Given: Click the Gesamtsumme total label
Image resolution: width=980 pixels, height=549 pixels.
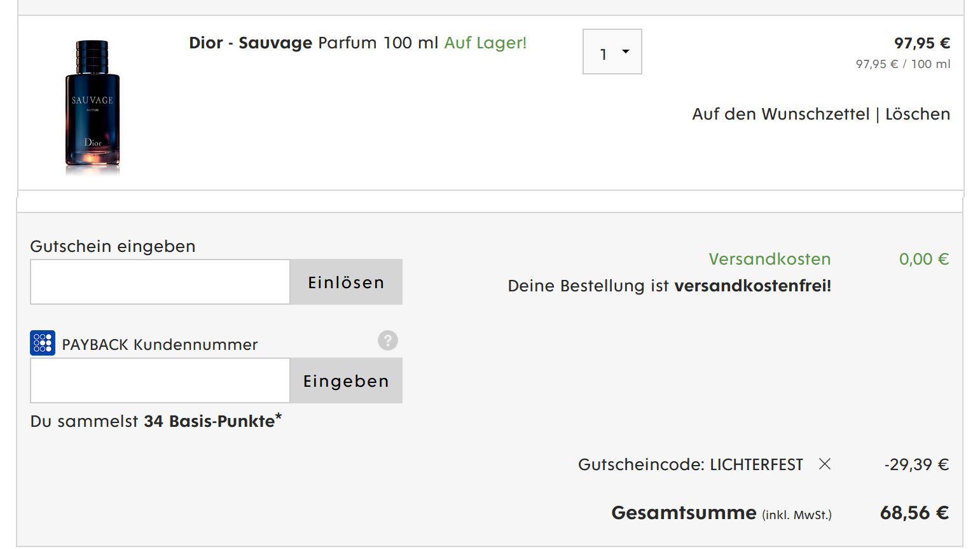Looking at the screenshot, I should (x=684, y=513).
